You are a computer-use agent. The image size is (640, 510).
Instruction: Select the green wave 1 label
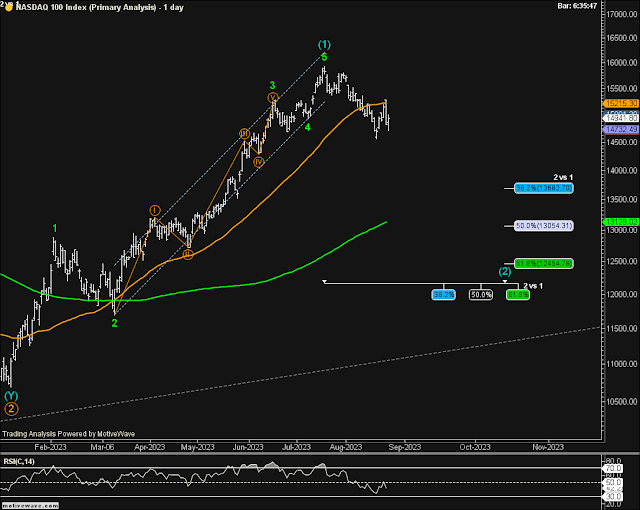pyautogui.click(x=55, y=228)
